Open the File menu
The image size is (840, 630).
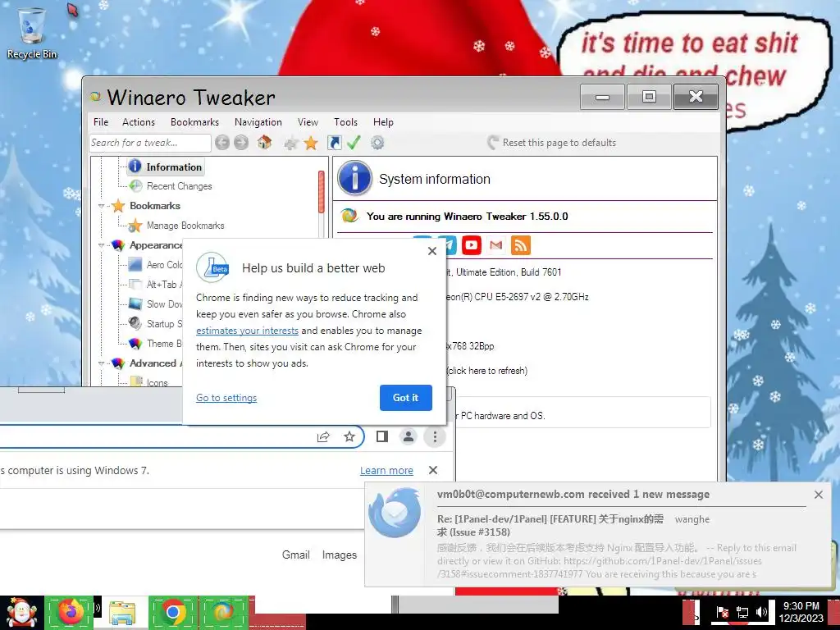(101, 122)
